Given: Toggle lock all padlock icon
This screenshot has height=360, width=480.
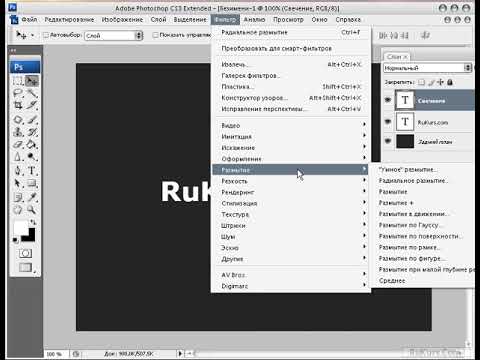Looking at the screenshot, I should click(450, 82).
